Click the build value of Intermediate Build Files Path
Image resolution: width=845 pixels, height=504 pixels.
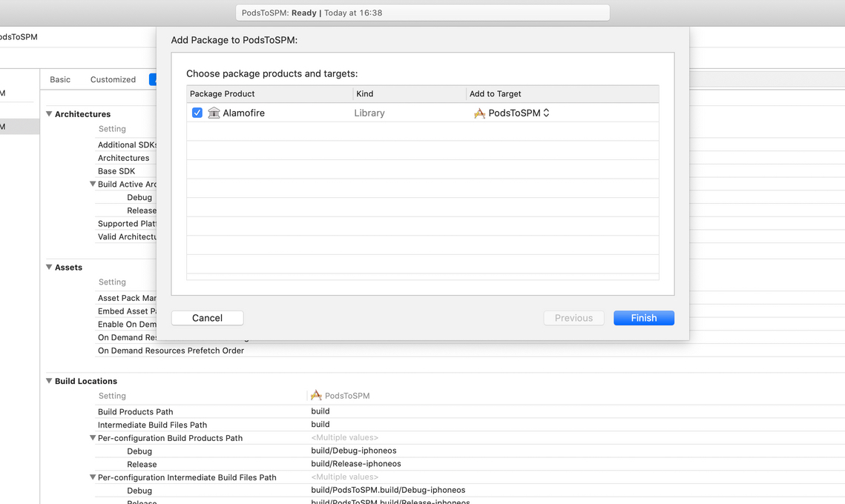click(320, 424)
